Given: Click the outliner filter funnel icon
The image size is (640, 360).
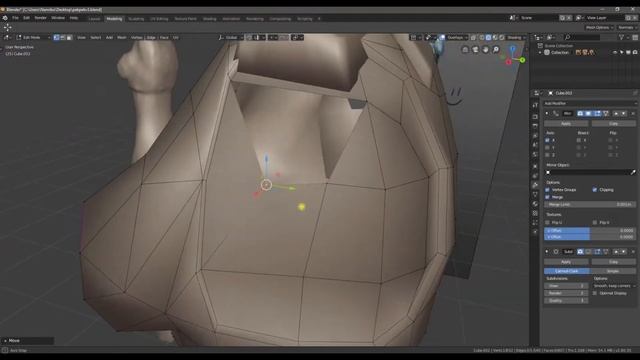Looking at the screenshot, I should click(x=622, y=38).
